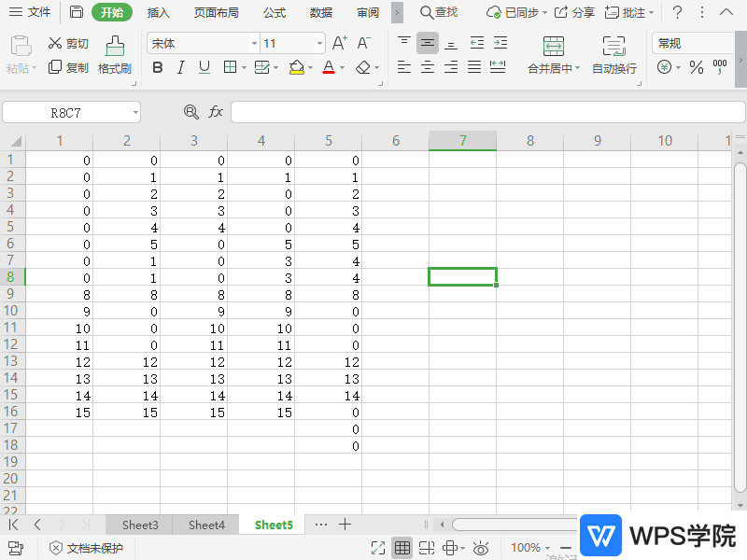Toggle underline formatting
The height and width of the screenshot is (560, 747).
click(204, 68)
